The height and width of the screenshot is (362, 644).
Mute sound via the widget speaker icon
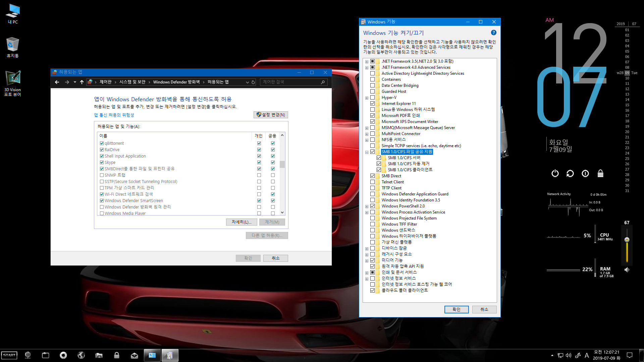click(627, 270)
